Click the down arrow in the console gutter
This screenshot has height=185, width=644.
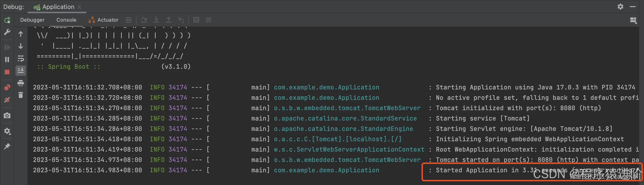coord(21,46)
